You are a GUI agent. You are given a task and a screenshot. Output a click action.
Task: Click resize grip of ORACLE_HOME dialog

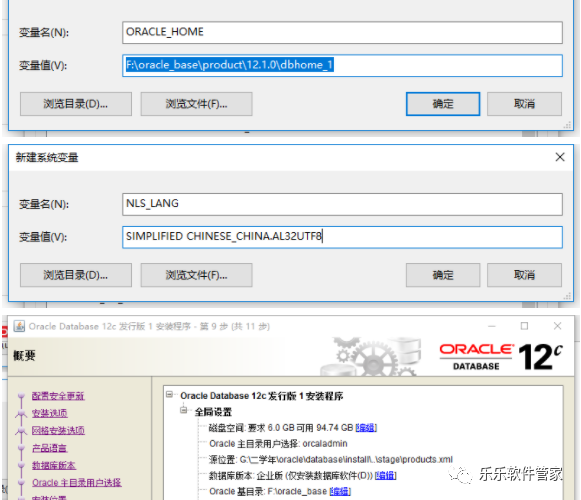567,125
